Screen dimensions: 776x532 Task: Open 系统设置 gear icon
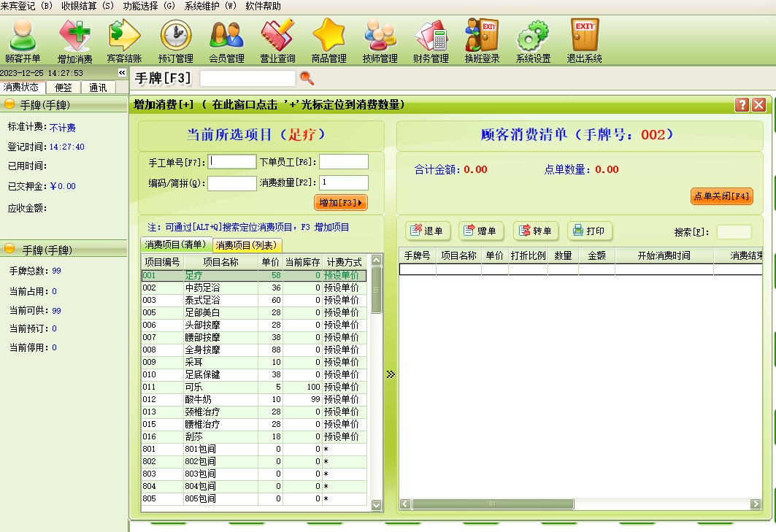(x=533, y=40)
